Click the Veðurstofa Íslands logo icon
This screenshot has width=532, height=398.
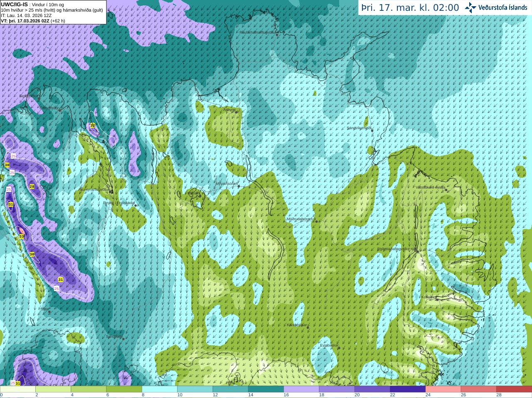(470, 7)
